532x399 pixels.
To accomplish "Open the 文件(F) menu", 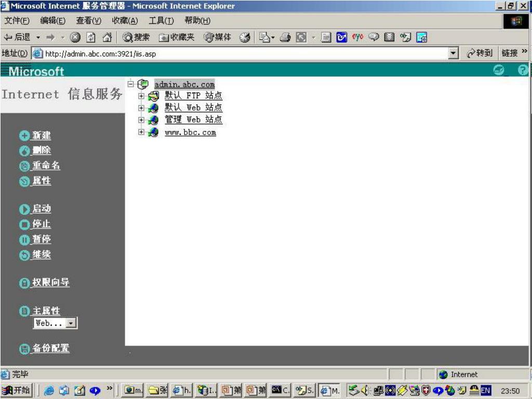I will (x=17, y=21).
